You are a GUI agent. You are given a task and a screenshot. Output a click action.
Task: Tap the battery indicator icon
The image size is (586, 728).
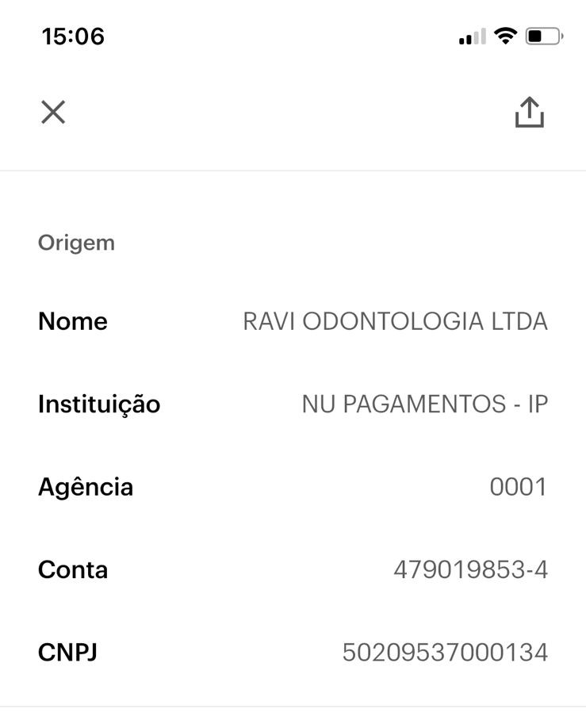click(x=544, y=36)
